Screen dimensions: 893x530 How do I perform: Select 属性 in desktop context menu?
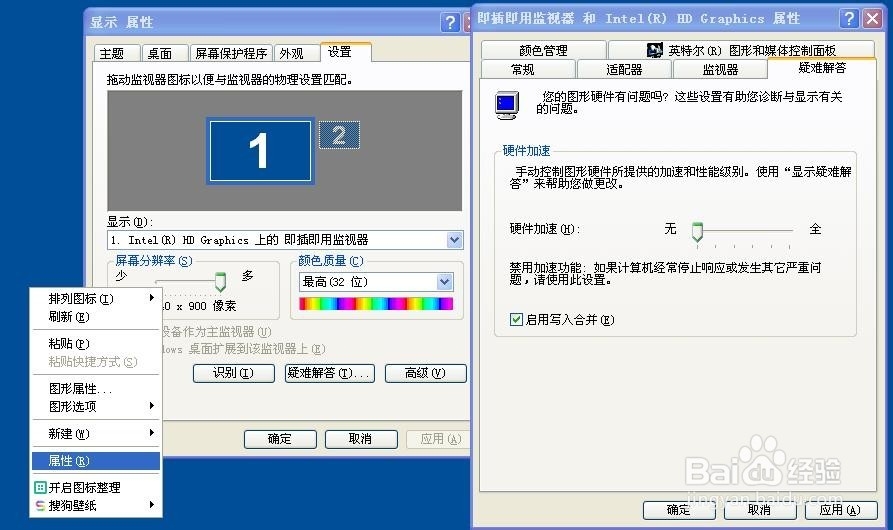(96, 461)
